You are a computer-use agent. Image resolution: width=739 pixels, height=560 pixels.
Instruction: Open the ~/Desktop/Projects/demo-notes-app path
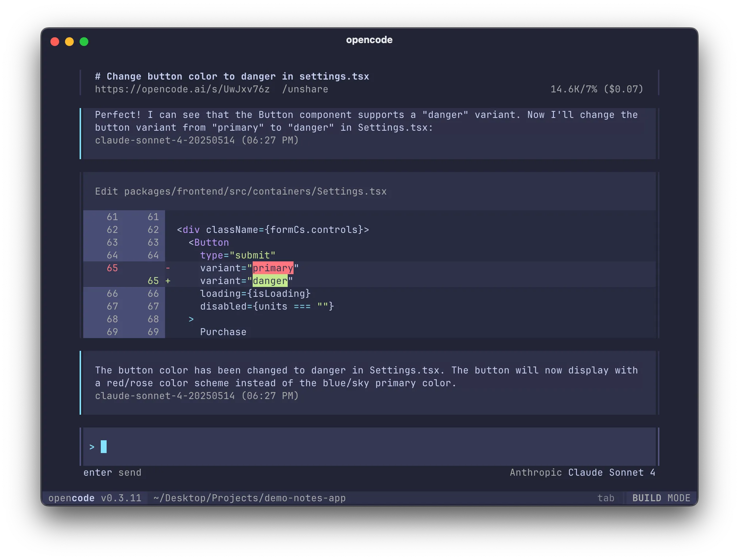pos(249,498)
